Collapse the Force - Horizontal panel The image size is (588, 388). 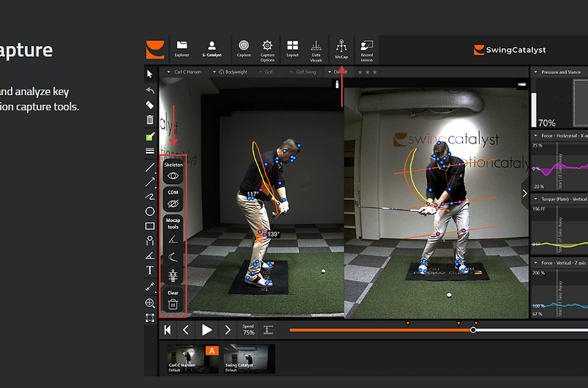coord(535,136)
